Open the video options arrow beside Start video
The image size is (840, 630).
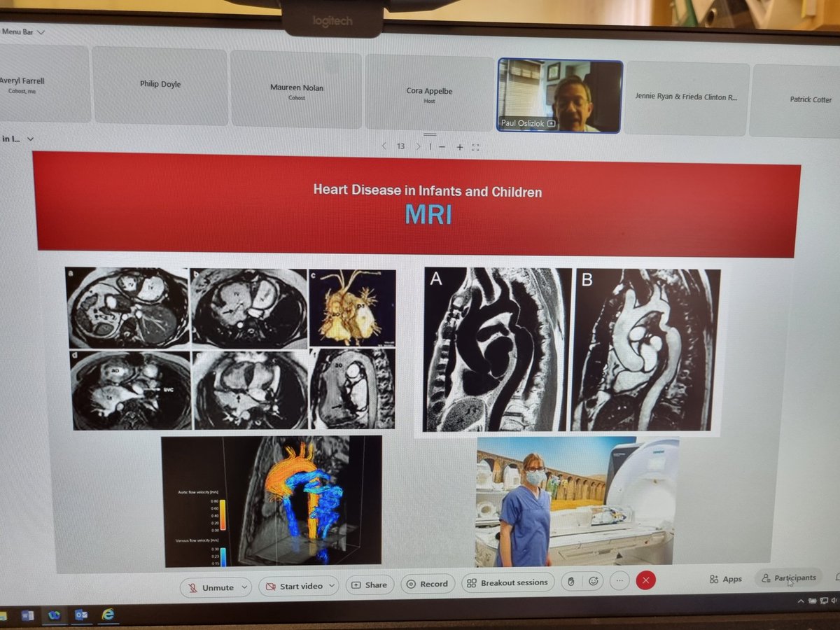[332, 586]
